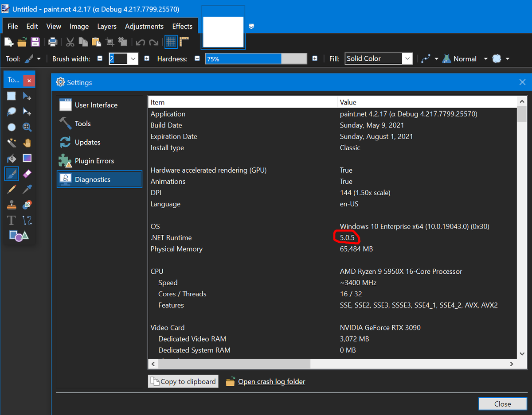Create a new image with the New icon
This screenshot has width=532, height=415.
tap(8, 42)
